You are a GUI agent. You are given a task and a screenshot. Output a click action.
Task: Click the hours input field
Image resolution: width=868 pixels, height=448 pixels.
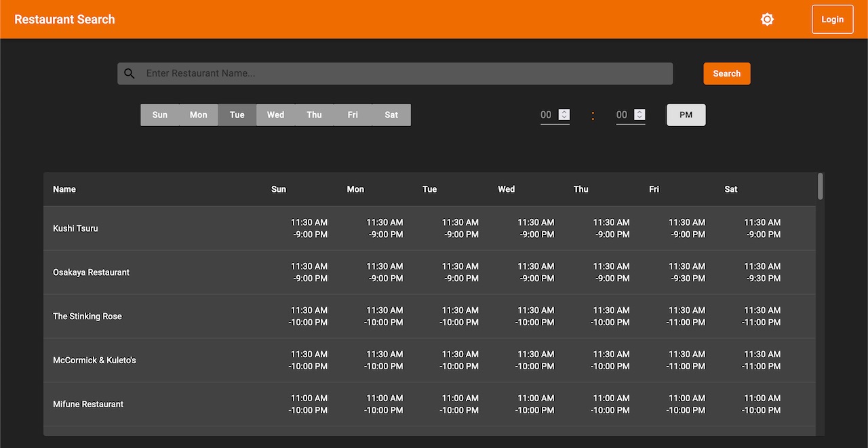(547, 115)
